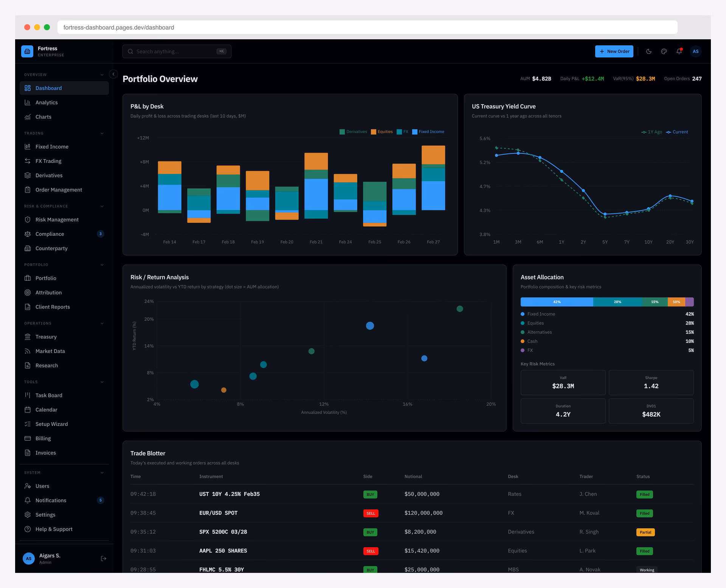The height and width of the screenshot is (588, 726).
Task: Collapse the Overview section chevron
Action: (x=102, y=75)
